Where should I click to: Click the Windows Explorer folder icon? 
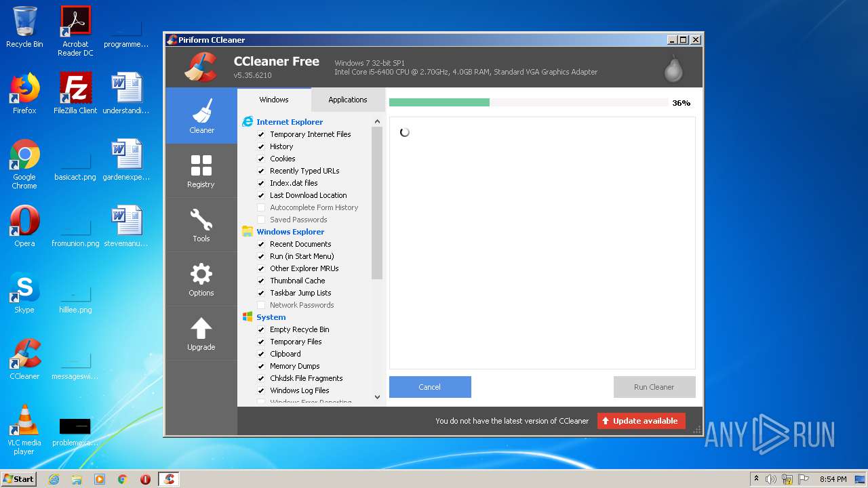click(x=248, y=232)
